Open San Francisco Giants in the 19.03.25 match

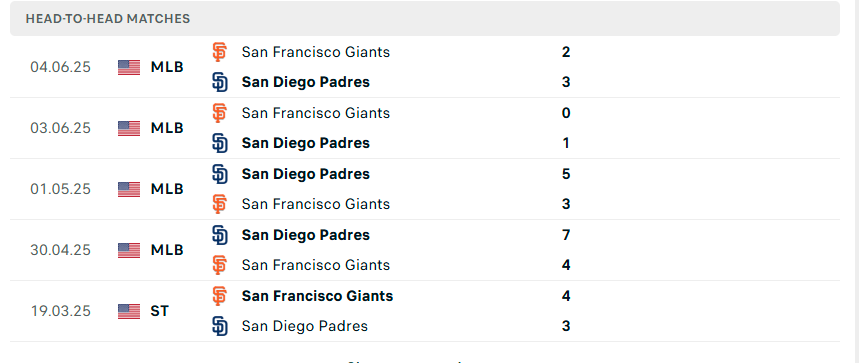317,296
